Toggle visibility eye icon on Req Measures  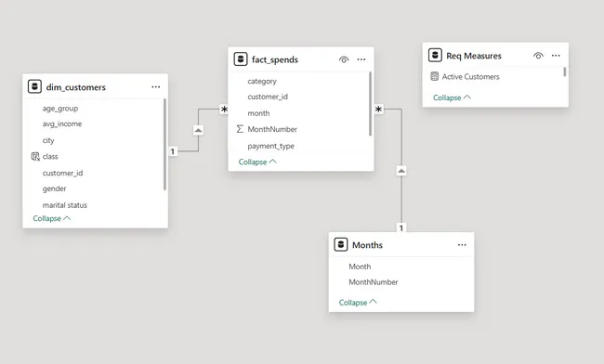(539, 56)
